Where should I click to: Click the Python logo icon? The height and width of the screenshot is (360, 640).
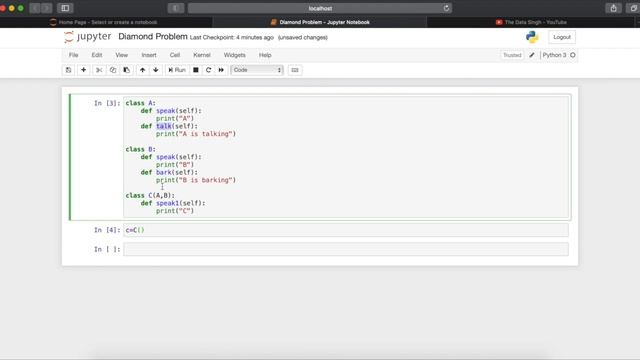(x=532, y=37)
